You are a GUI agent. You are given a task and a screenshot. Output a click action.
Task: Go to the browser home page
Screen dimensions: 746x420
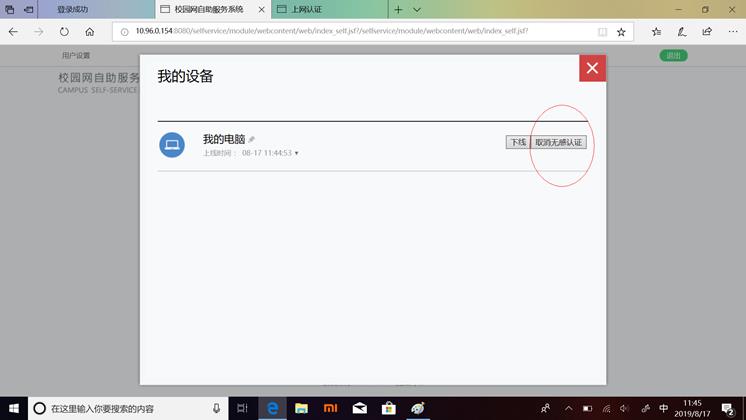click(x=90, y=32)
